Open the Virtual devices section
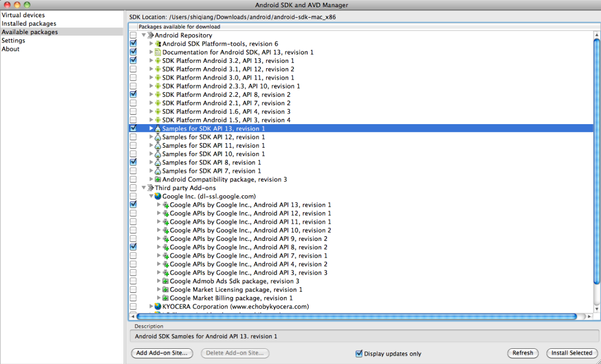Screen dimensions: 601x364 (x=23, y=15)
